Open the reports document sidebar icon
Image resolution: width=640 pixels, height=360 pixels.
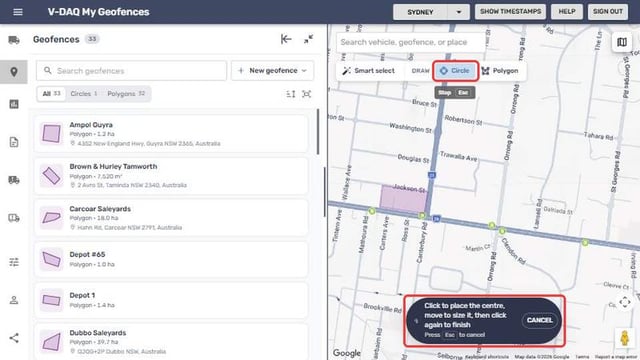14,142
